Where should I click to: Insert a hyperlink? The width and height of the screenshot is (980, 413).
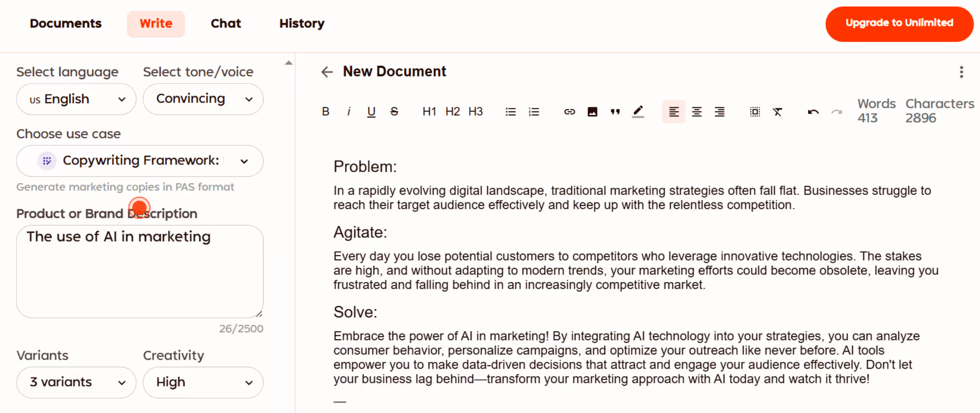[569, 112]
